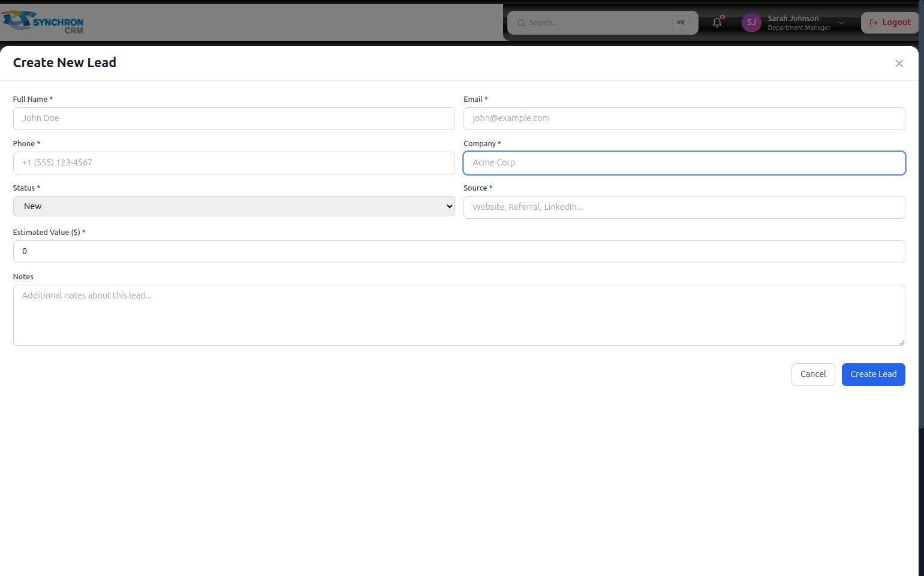The height and width of the screenshot is (576, 924).
Task: Click the Synchron CRM logo
Action: click(43, 22)
